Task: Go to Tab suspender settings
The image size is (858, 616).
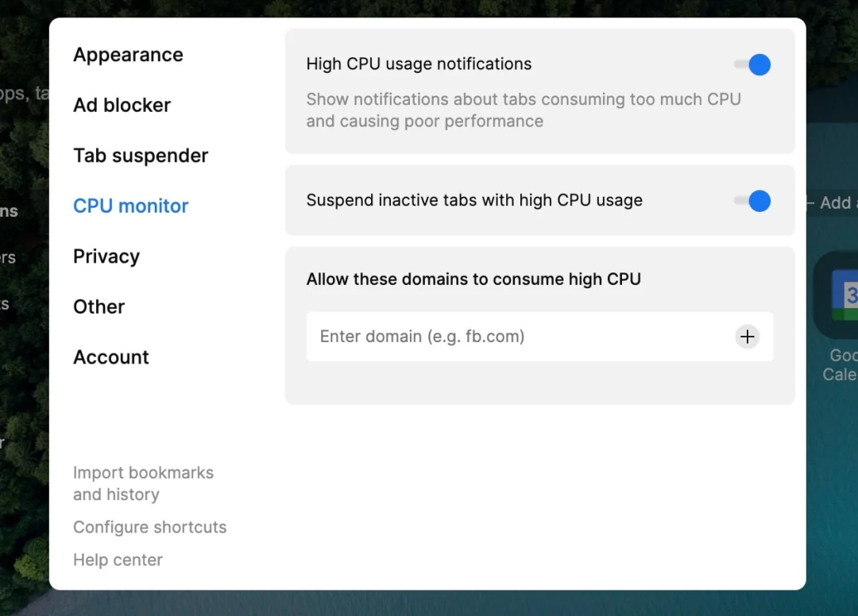Action: point(141,156)
